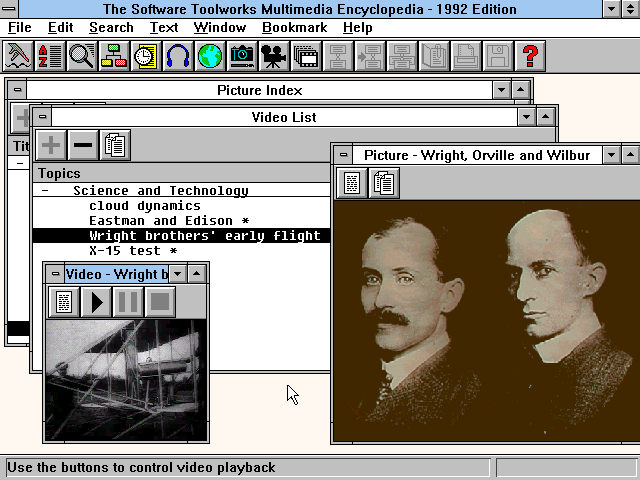Click the plus expand button in Video List
Screen dimensions: 640x480
(x=51, y=145)
